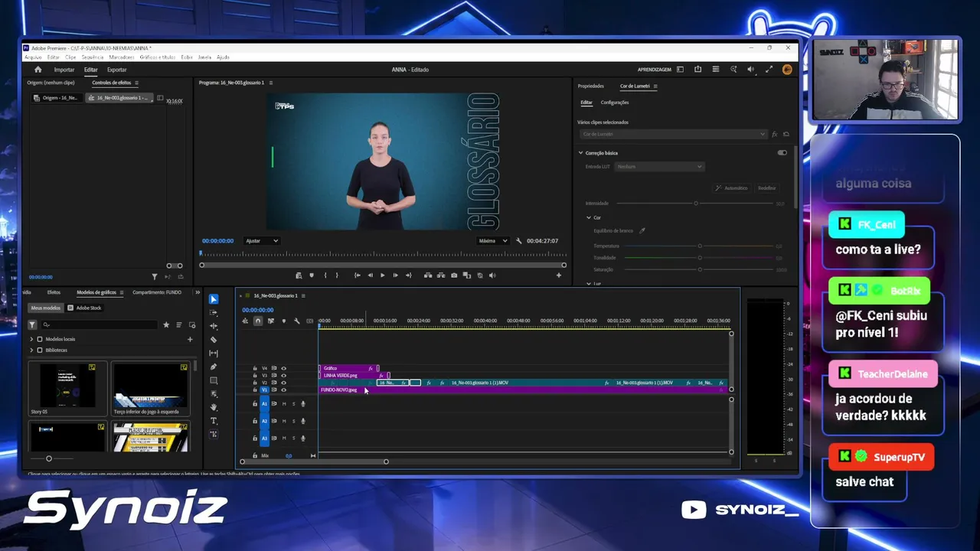Pick the Type tool

pos(214,421)
